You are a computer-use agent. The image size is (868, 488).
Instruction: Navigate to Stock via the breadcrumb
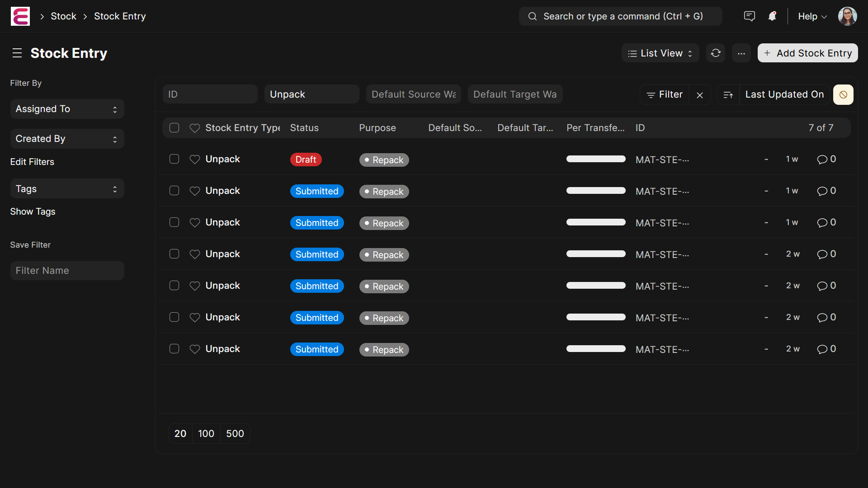point(64,16)
